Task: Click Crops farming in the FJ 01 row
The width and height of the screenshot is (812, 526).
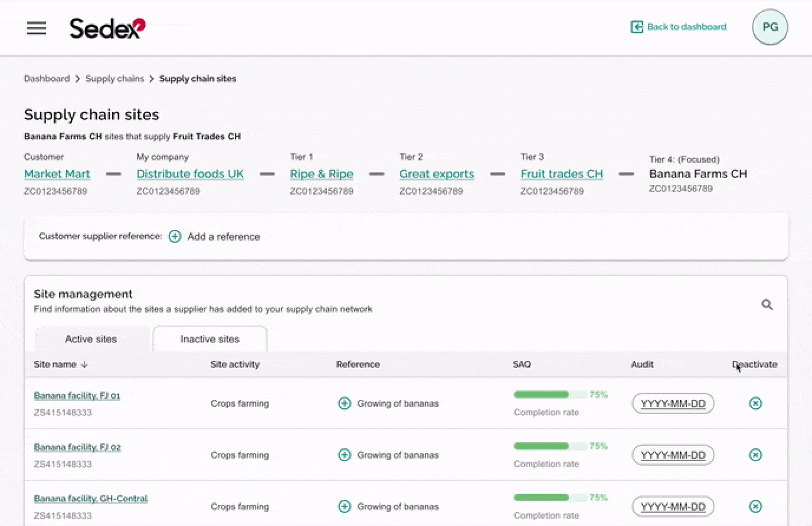Action: point(240,403)
